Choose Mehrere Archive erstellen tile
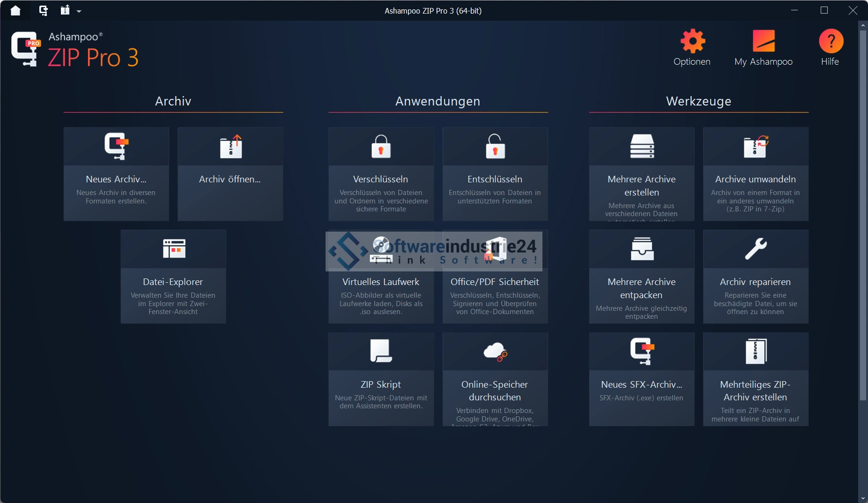Image resolution: width=868 pixels, height=503 pixels. tap(641, 173)
